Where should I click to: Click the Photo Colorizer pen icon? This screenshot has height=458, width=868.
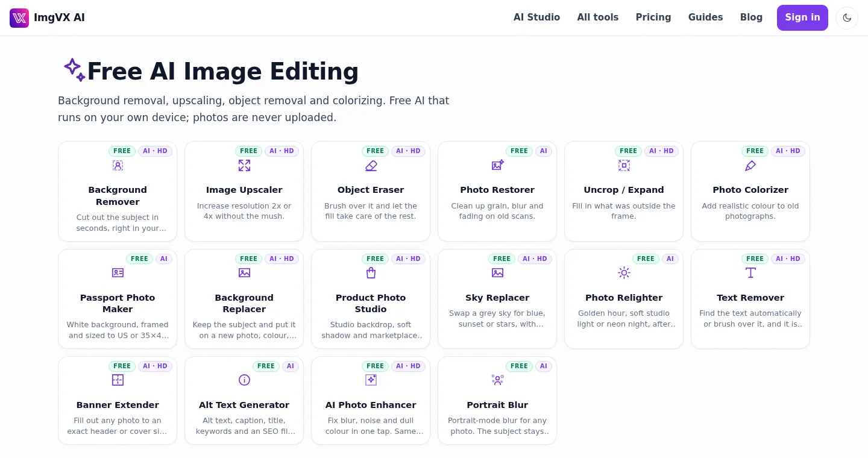750,165
